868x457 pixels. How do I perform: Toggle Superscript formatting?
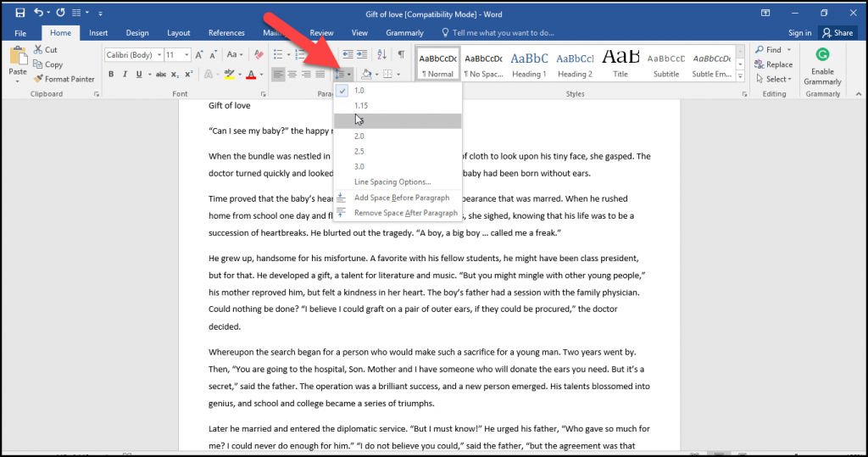point(189,75)
